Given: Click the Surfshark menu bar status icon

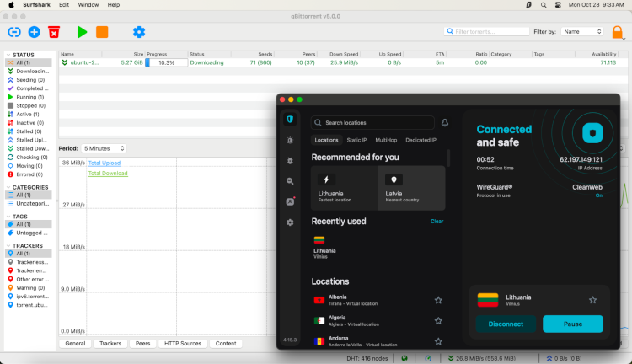Looking at the screenshot, I should 528,5.
